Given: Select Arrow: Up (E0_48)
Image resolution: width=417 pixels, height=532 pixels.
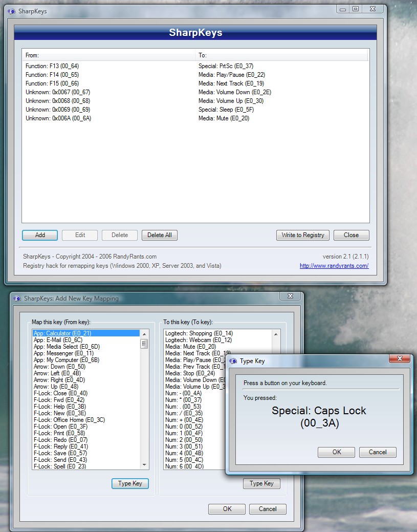Looking at the screenshot, I should [x=86, y=387].
